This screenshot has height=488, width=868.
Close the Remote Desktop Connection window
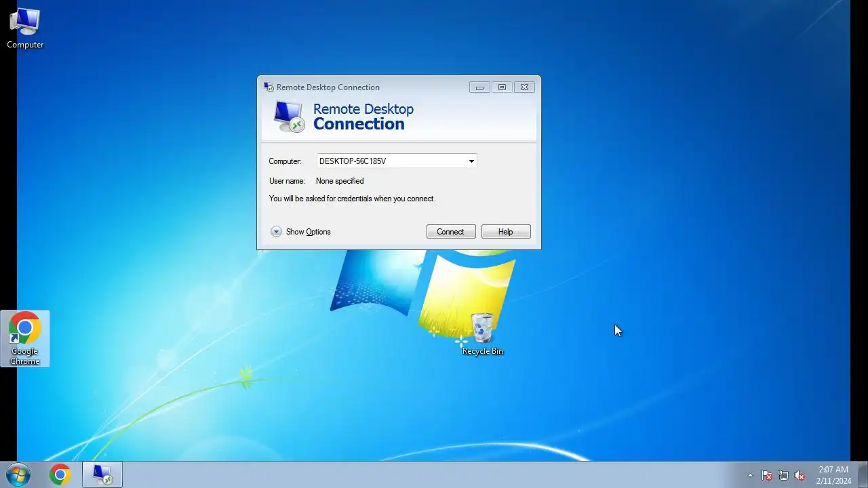tap(524, 87)
